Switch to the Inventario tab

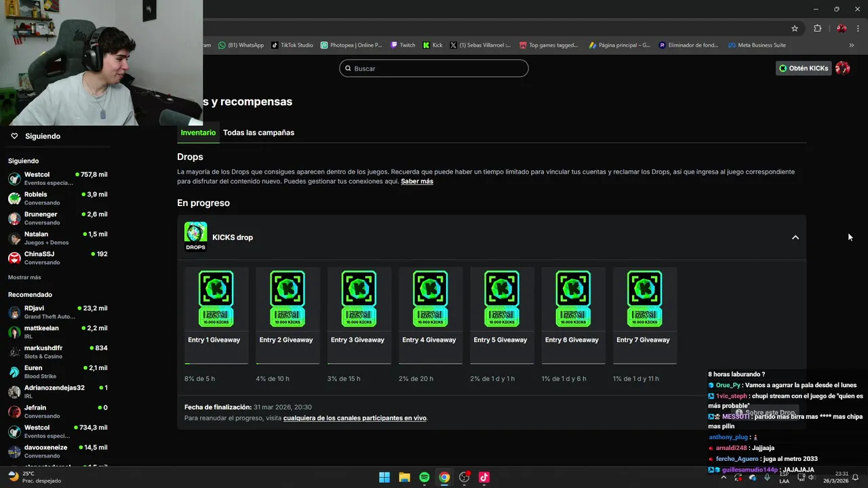[198, 133]
